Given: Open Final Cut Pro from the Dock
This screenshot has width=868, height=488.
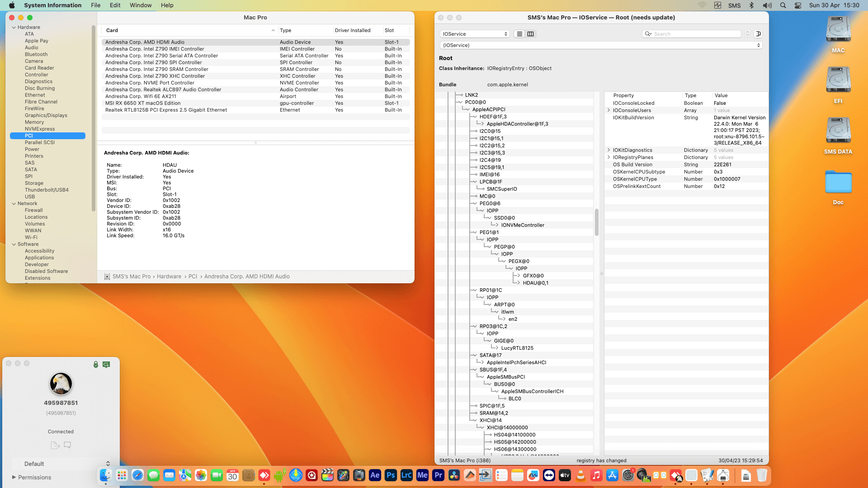Looking at the screenshot, I should [327, 475].
